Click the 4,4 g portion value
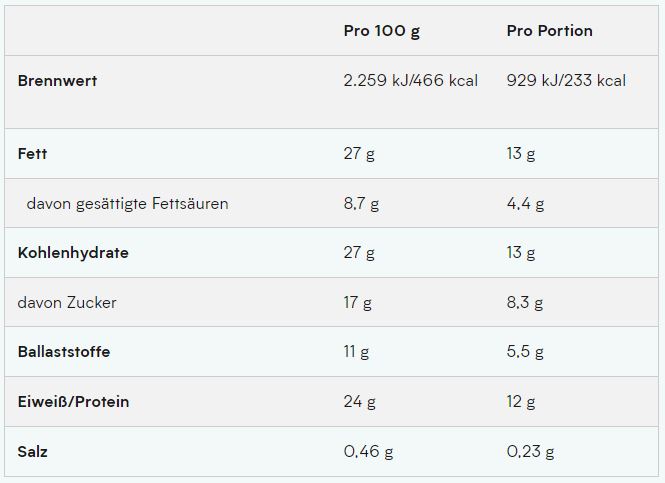This screenshot has width=665, height=483. [x=525, y=204]
